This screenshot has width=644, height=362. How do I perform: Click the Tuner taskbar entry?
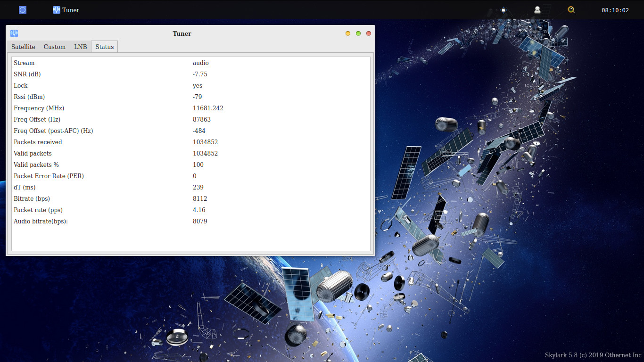(x=66, y=10)
